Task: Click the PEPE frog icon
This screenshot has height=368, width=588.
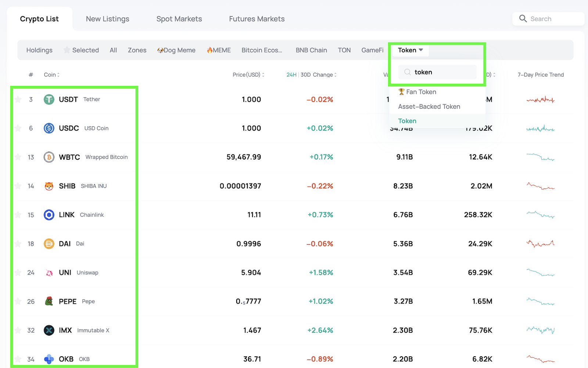Action: (49, 302)
